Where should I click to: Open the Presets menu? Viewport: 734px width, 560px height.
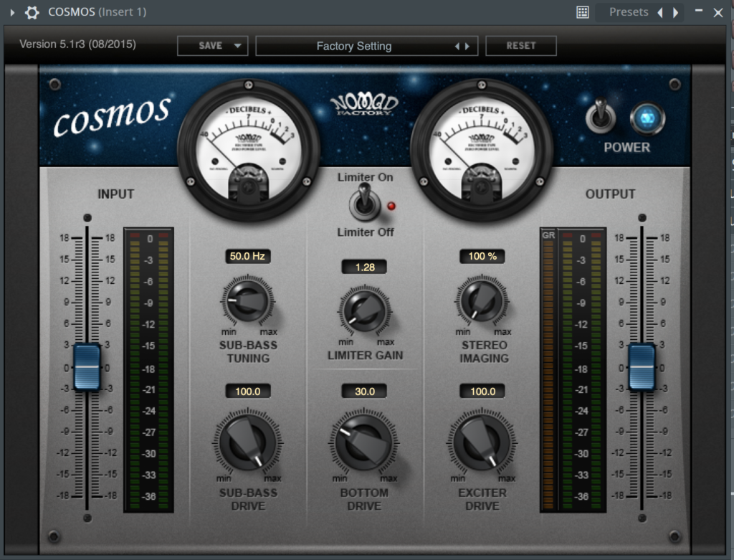(x=628, y=12)
